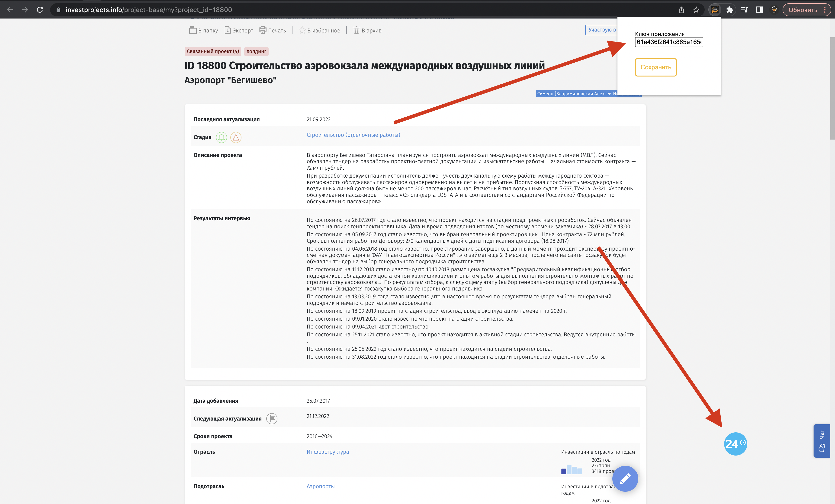Click the Ключ приложения input field
The image size is (835, 504).
pyautogui.click(x=669, y=42)
